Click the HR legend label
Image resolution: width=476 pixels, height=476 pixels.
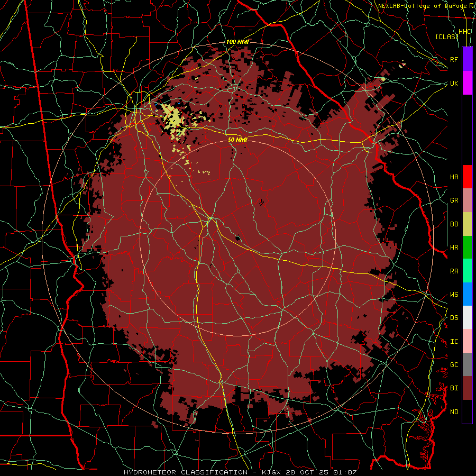[454, 248]
